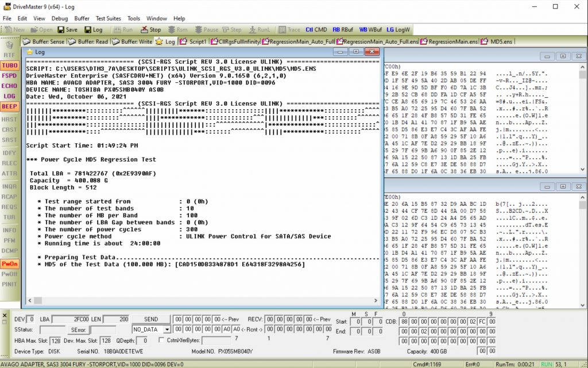Click the LG LogW toolbar icon
This screenshot has height=368, width=588.
pyautogui.click(x=397, y=29)
